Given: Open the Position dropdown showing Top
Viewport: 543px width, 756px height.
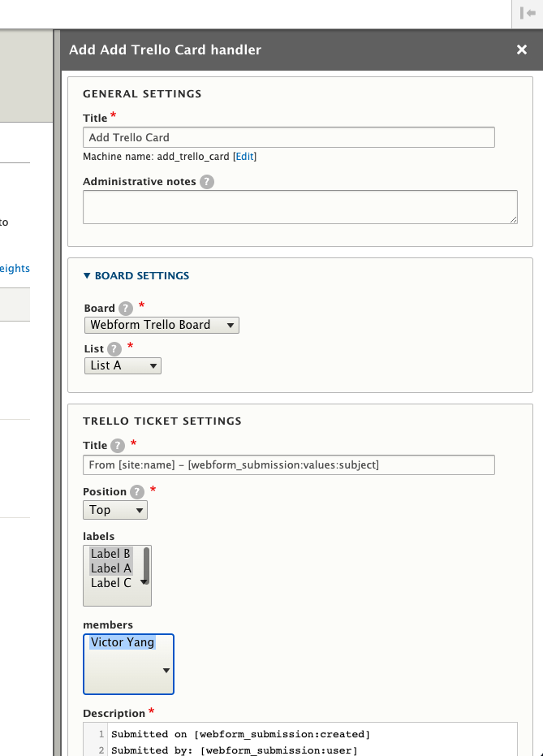Looking at the screenshot, I should [114, 510].
